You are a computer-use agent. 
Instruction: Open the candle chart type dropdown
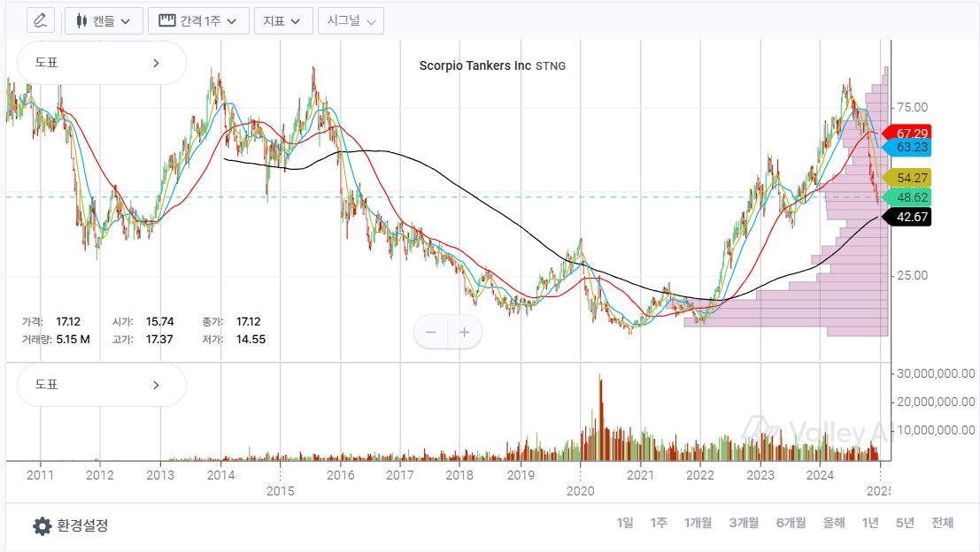104,20
